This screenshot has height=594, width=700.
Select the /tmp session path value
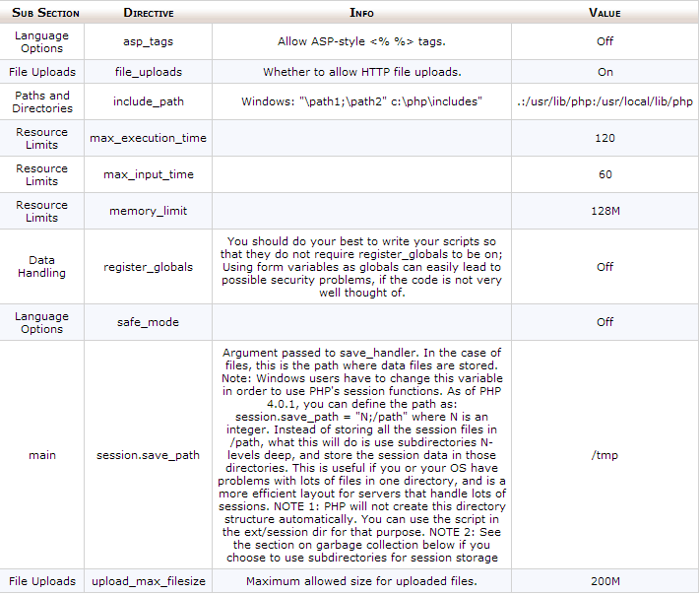tap(605, 455)
